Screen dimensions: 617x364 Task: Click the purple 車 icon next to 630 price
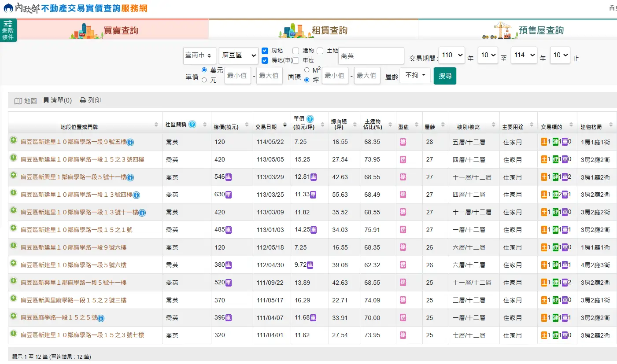[x=229, y=195]
